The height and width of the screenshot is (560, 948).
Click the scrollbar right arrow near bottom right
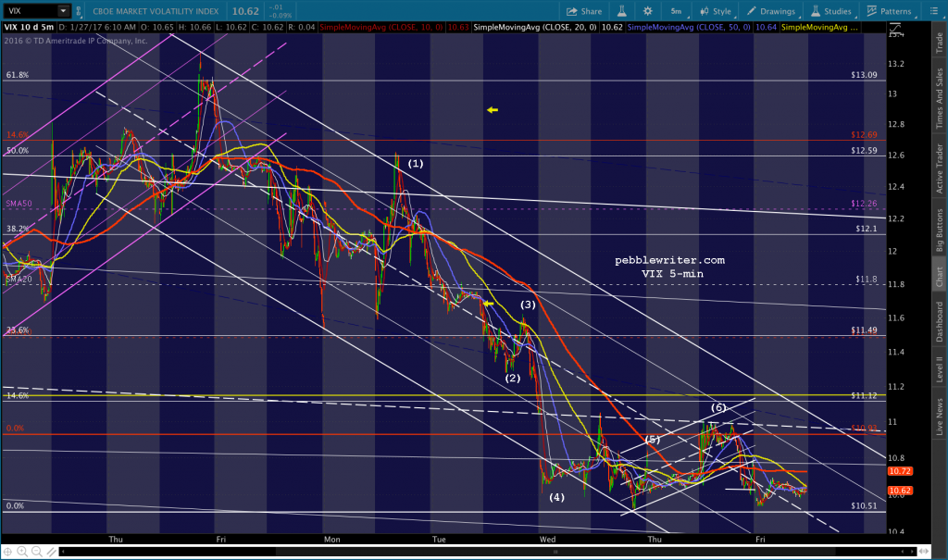click(912, 552)
